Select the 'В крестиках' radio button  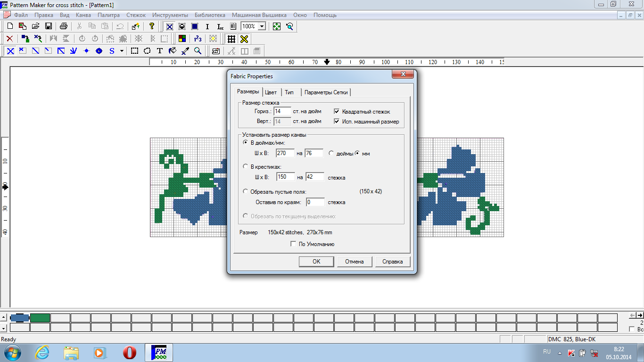[245, 167]
